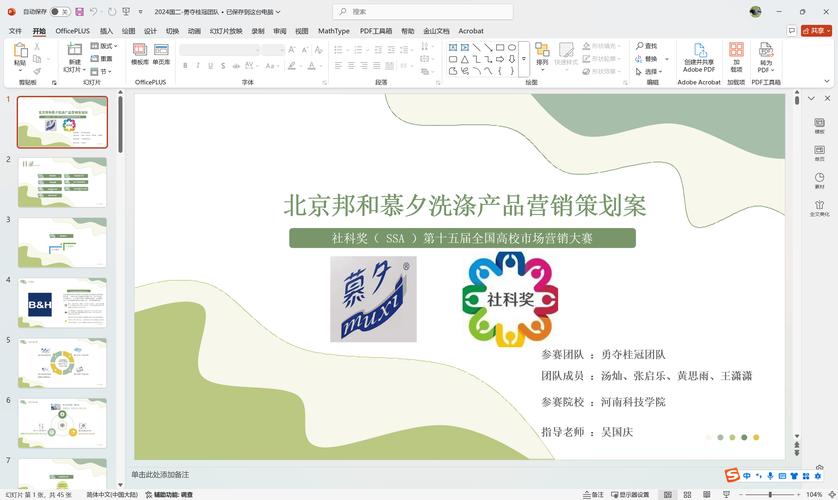Click the Redo icon in quick access
The image size is (838, 500).
pyautogui.click(x=112, y=12)
